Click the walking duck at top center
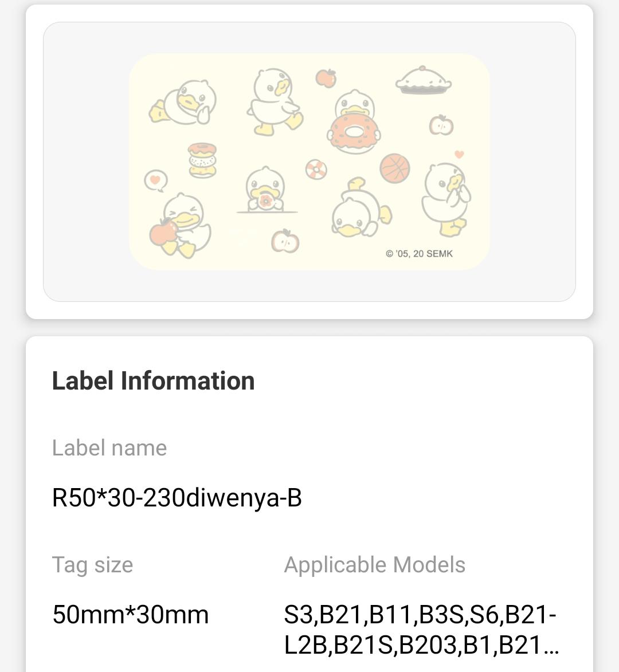Image resolution: width=619 pixels, height=672 pixels. (275, 101)
